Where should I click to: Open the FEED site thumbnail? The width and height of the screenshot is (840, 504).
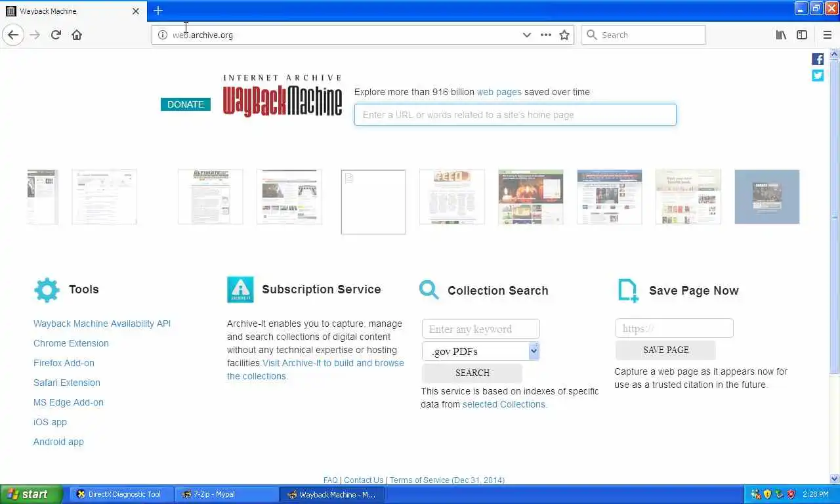pyautogui.click(x=452, y=197)
